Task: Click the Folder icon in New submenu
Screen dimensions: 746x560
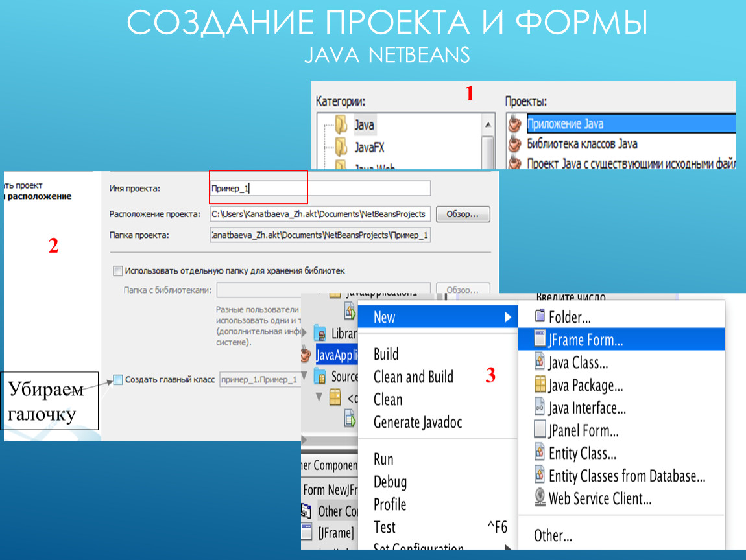Action: 539,317
